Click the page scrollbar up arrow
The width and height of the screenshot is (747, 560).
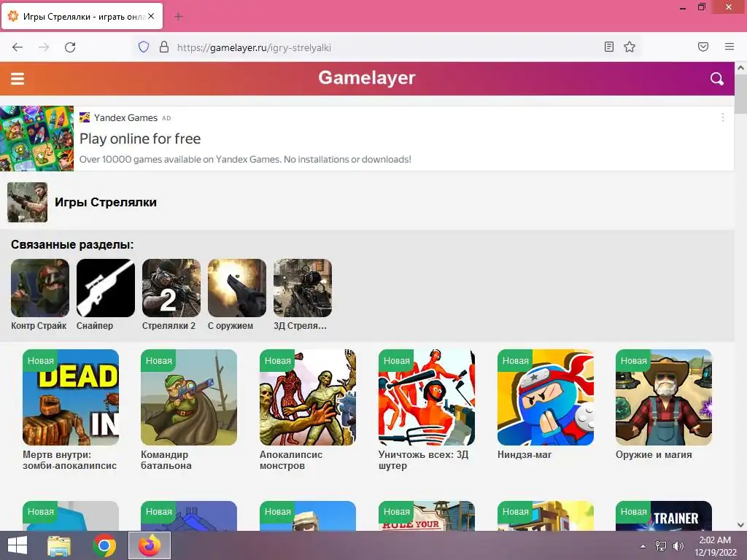click(x=741, y=68)
